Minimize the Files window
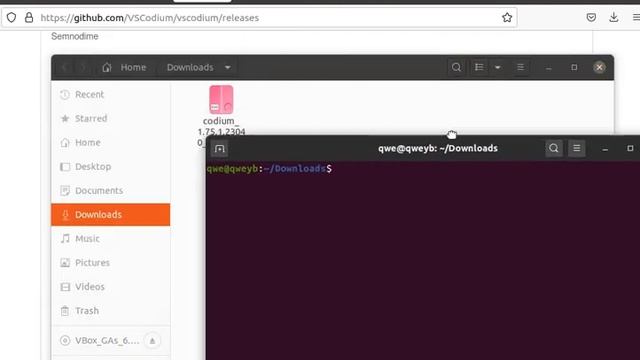 549,68
